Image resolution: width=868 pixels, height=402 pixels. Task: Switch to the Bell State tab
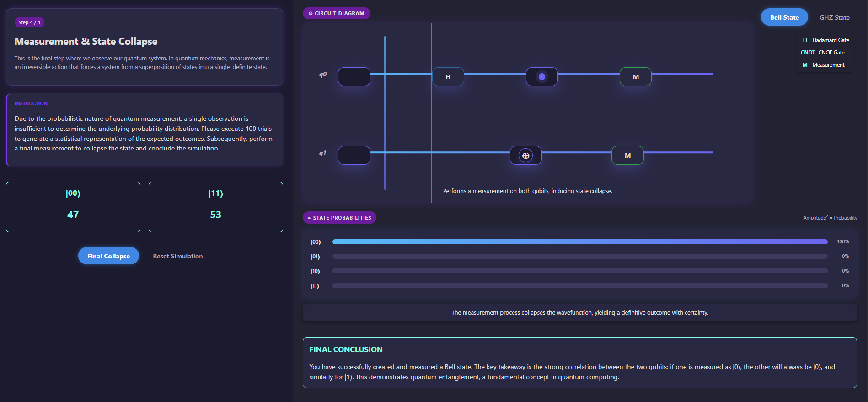coord(784,17)
